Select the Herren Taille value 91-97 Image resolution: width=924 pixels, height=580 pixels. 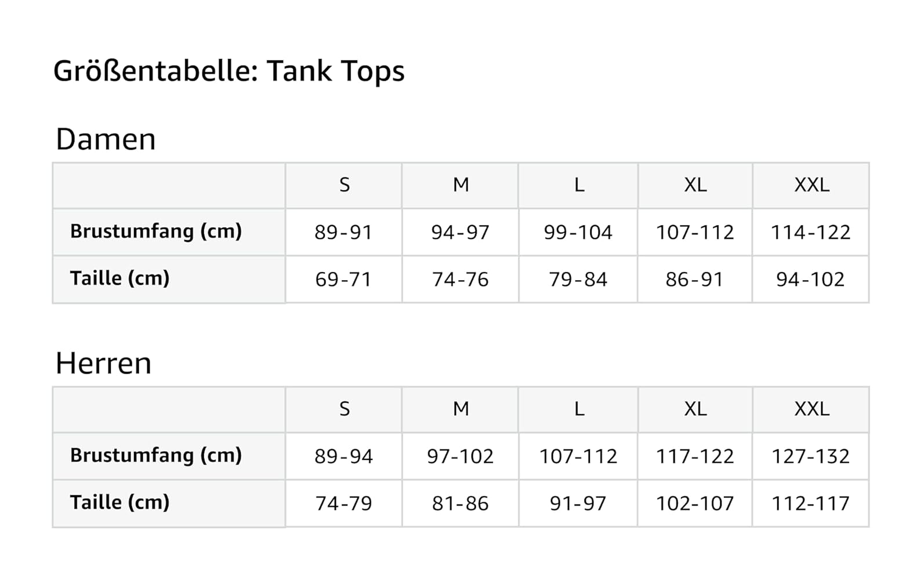(578, 503)
